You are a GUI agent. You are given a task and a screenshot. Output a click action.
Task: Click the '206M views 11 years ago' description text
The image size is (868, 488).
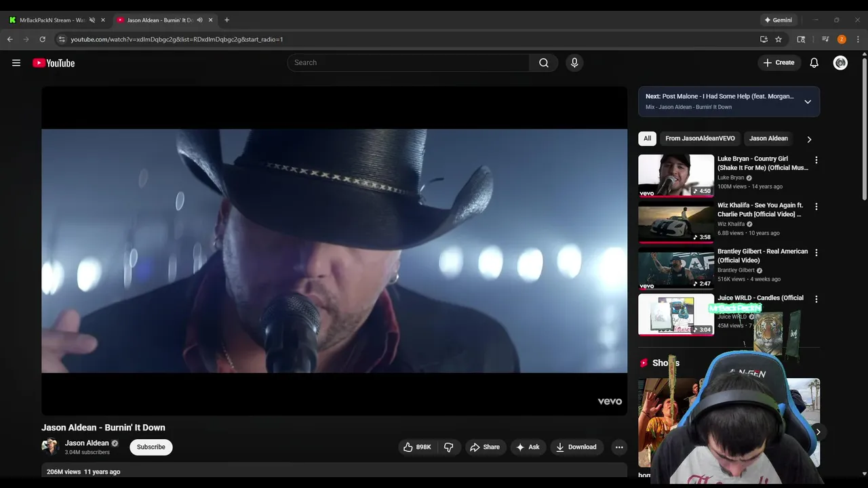click(x=83, y=472)
